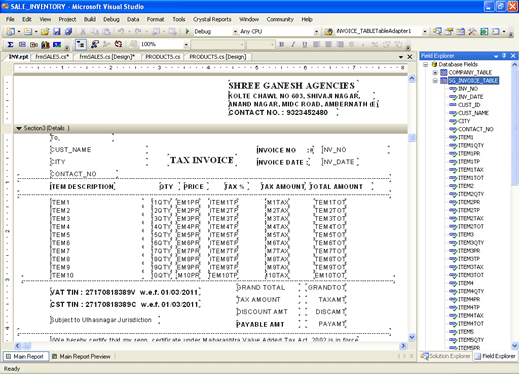
Task: Select the Main Report tab
Action: tap(26, 356)
